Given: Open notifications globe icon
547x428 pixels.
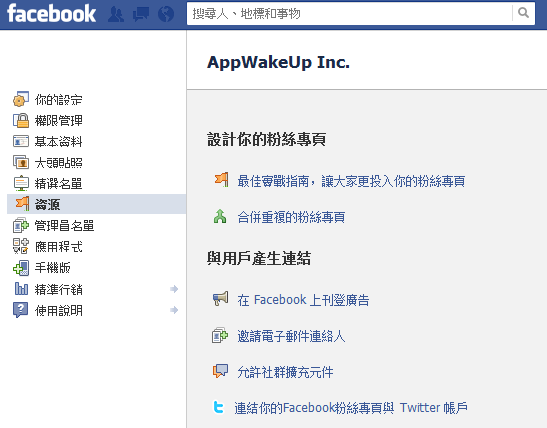Looking at the screenshot, I should click(x=166, y=14).
